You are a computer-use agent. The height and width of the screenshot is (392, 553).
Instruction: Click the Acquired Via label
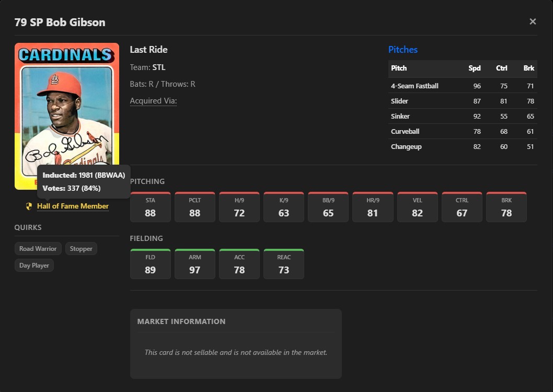[153, 101]
